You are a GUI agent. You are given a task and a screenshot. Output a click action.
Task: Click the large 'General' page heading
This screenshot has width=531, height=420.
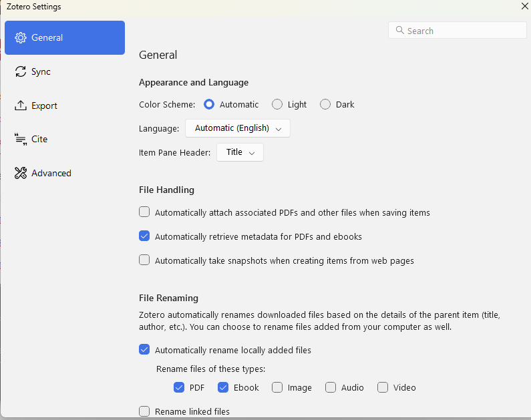pos(158,55)
